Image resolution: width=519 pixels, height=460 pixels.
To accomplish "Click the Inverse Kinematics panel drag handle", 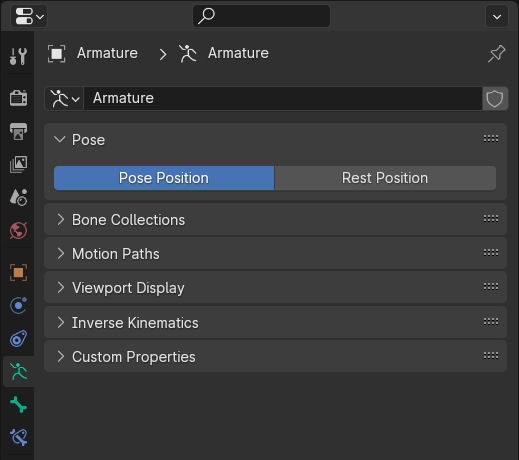I will click(491, 322).
